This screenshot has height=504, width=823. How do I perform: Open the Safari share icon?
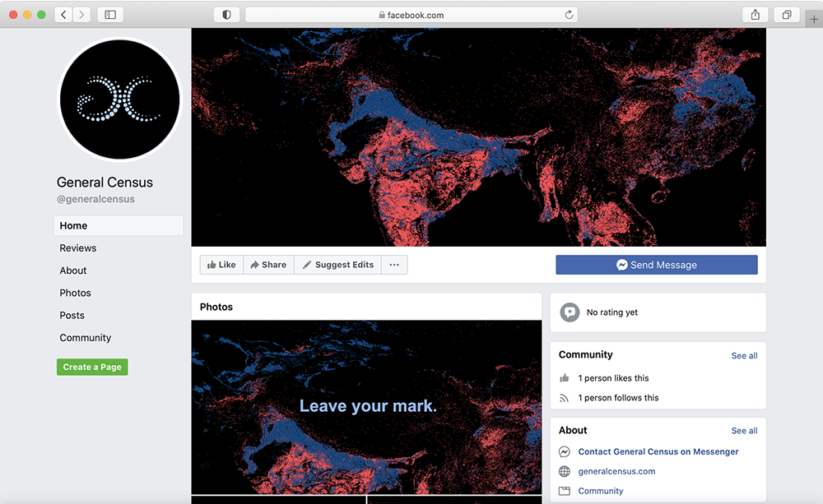[x=755, y=15]
